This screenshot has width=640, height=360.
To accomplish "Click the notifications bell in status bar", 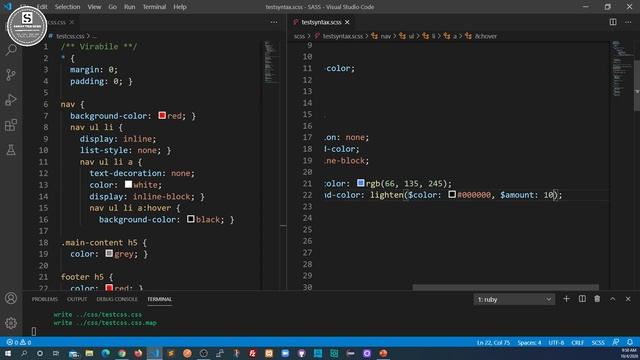I will (630, 342).
